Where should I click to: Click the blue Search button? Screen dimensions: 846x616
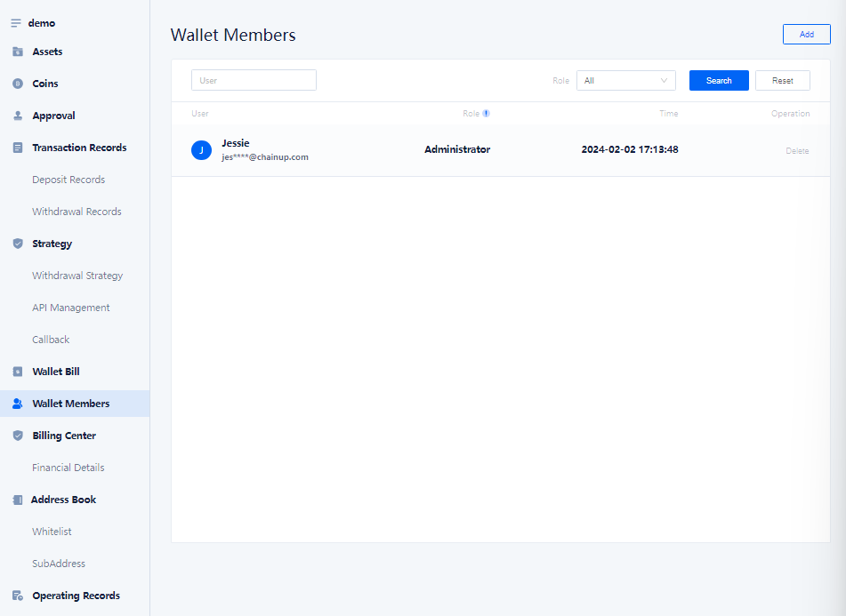tap(719, 80)
